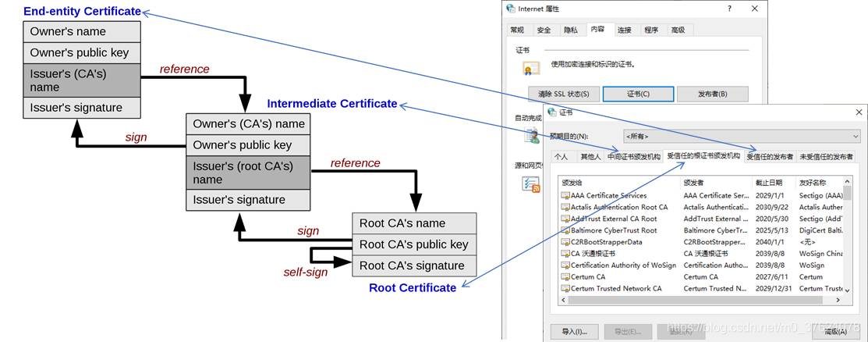
Task: Switch to the 受信任的发布者 tab
Action: pos(770,157)
